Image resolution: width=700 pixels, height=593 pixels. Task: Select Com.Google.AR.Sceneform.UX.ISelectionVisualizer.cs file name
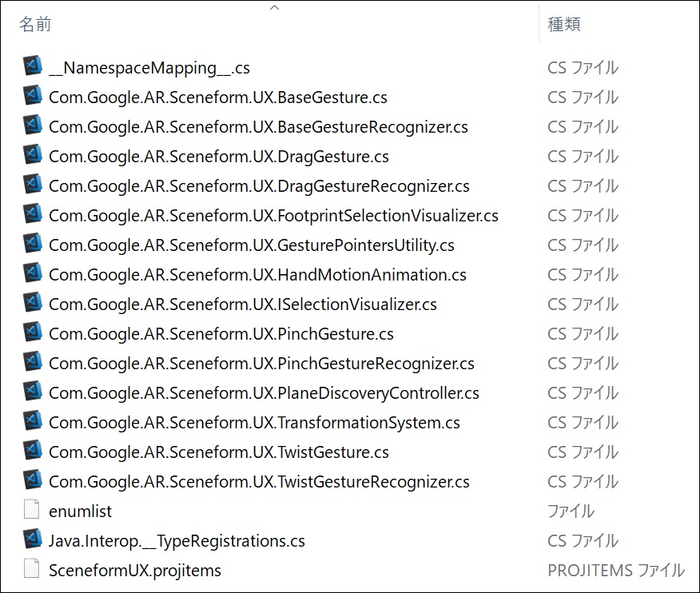[x=242, y=304]
